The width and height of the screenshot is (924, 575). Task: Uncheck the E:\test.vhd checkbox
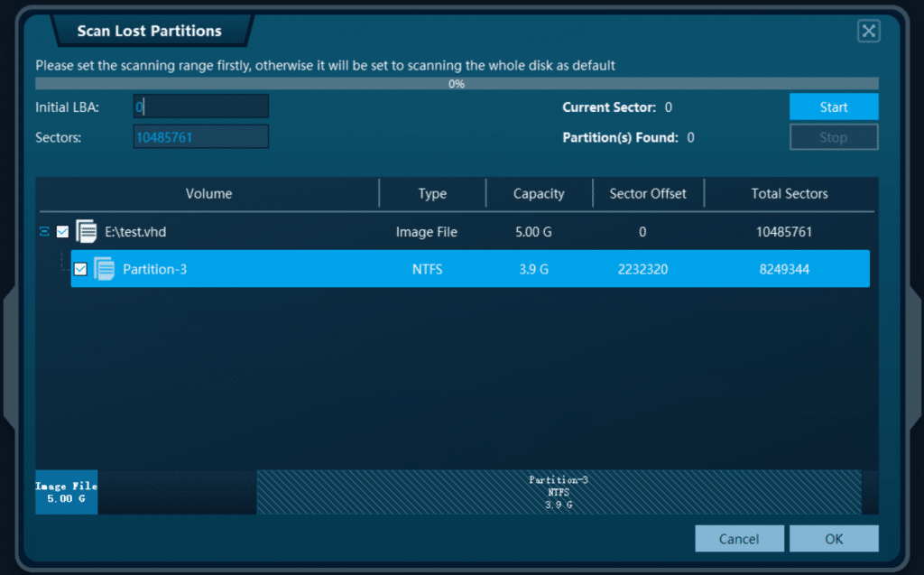pos(62,231)
